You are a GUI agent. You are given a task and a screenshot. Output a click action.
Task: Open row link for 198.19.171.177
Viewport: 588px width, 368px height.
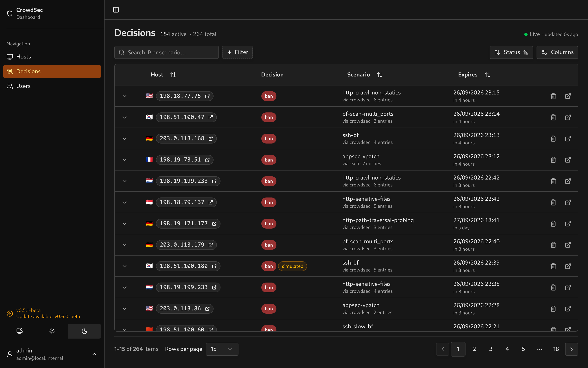click(x=568, y=224)
